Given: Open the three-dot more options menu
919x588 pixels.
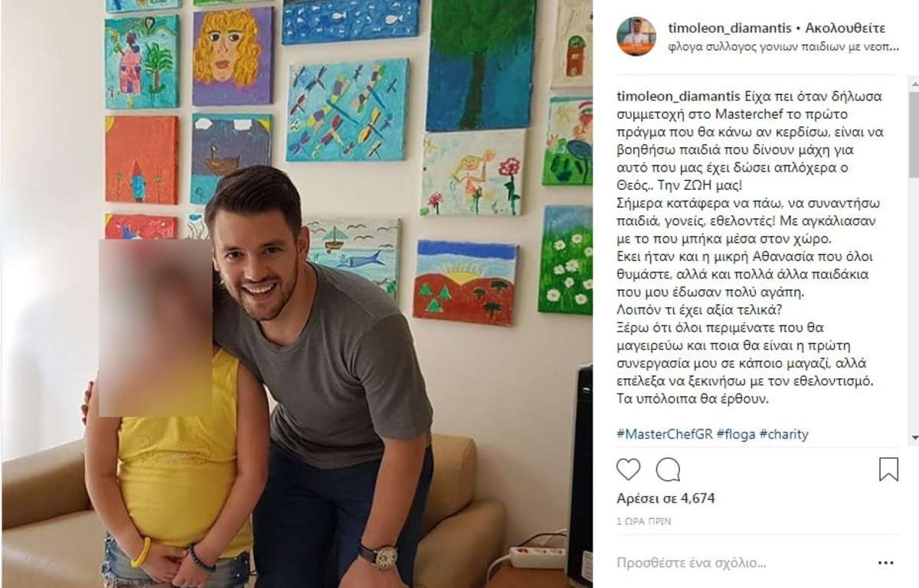Looking at the screenshot, I should tap(886, 563).
